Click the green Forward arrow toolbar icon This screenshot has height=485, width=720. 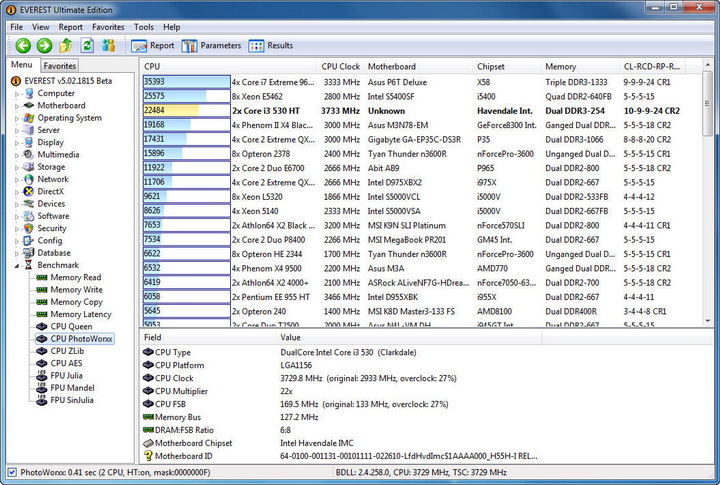[x=44, y=45]
